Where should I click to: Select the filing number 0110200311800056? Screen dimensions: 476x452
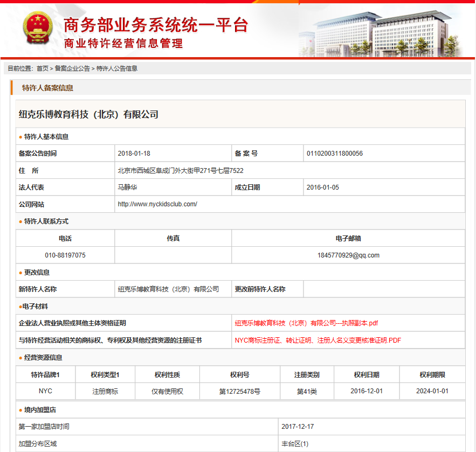tap(335, 154)
